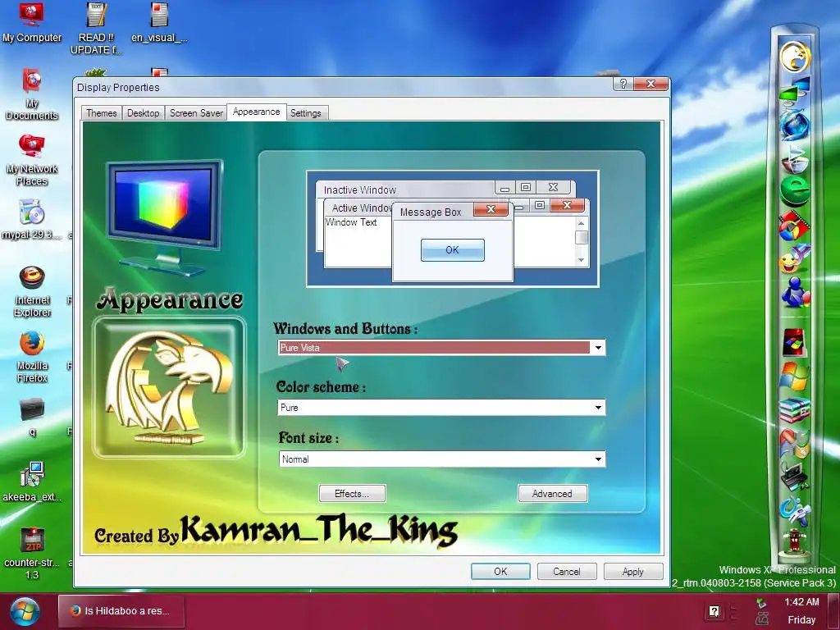The height and width of the screenshot is (630, 840).
Task: Click the Cancel button
Action: point(566,572)
